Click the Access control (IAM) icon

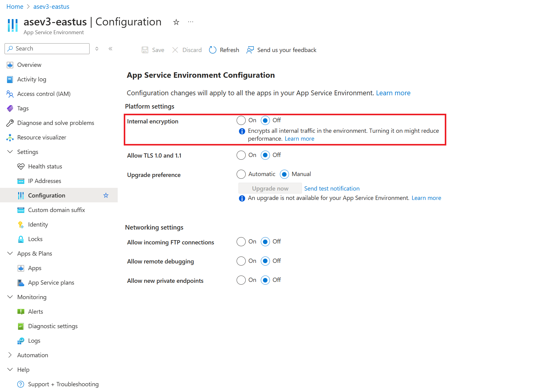pos(10,94)
